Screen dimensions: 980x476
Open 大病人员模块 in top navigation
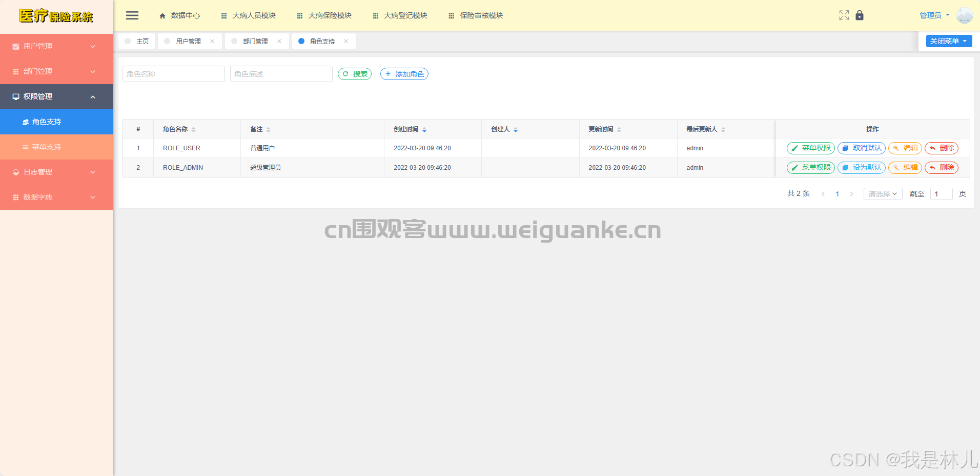tap(249, 15)
